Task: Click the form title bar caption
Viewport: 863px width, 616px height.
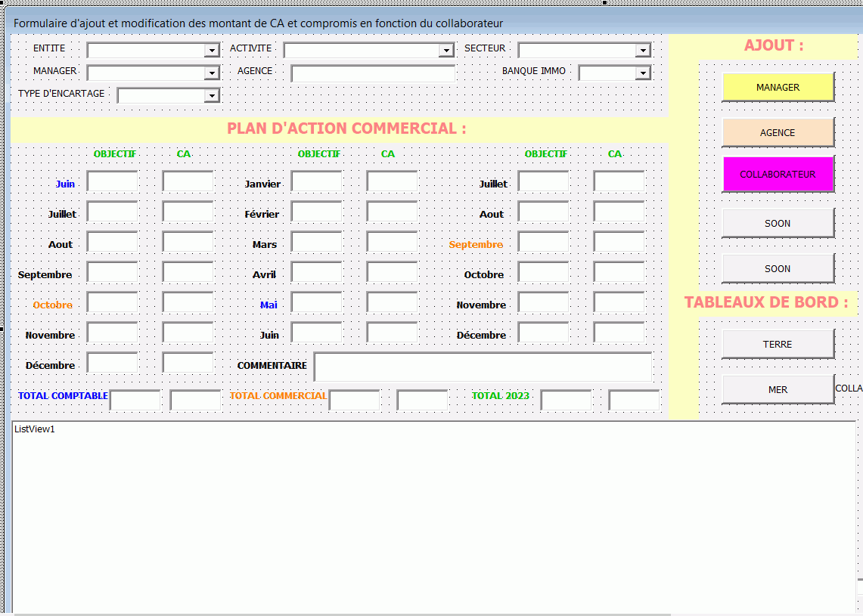Action: click(258, 23)
